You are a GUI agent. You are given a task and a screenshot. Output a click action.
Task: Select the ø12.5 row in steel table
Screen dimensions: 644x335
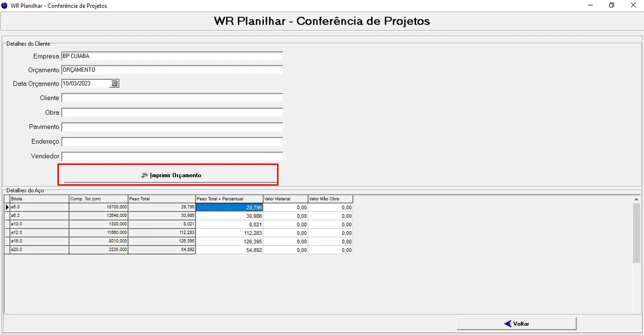point(39,233)
